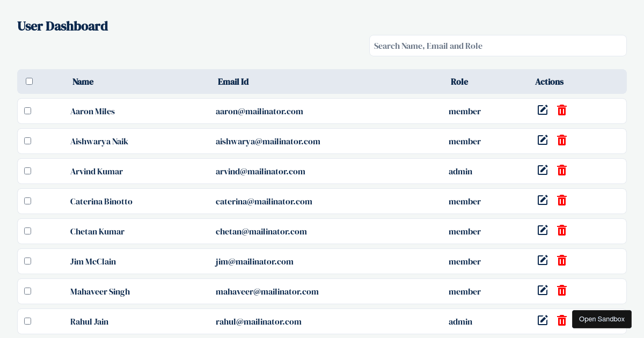Remove Chetan Kumar with the delete icon
This screenshot has height=338, width=644.
[x=562, y=231]
